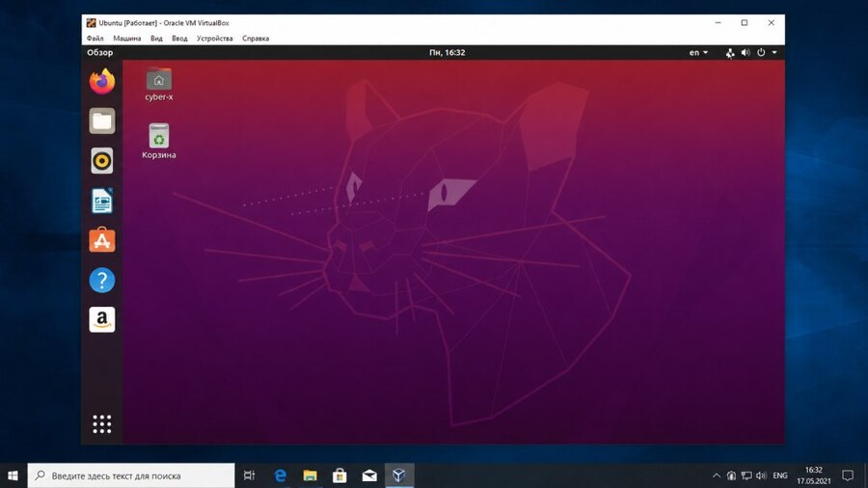Open the Корзина trash icon on desktop
This screenshot has width=868, height=488.
[159, 142]
